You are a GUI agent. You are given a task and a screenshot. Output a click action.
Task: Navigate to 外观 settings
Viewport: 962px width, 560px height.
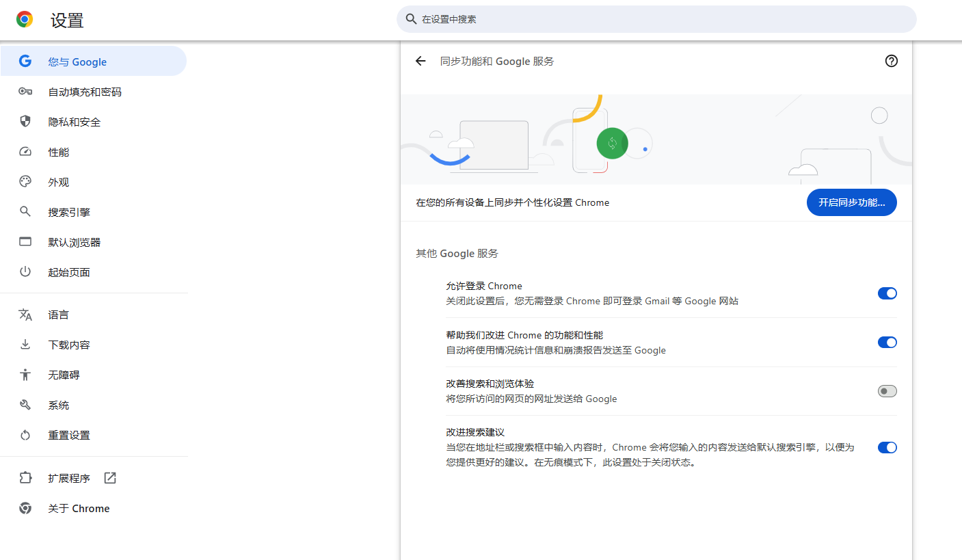[94, 182]
